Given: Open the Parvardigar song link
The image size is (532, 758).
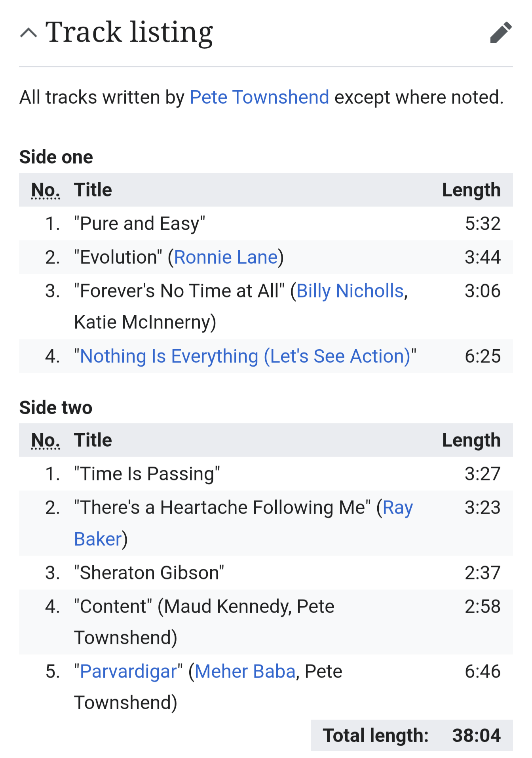Looking at the screenshot, I should coord(128,672).
